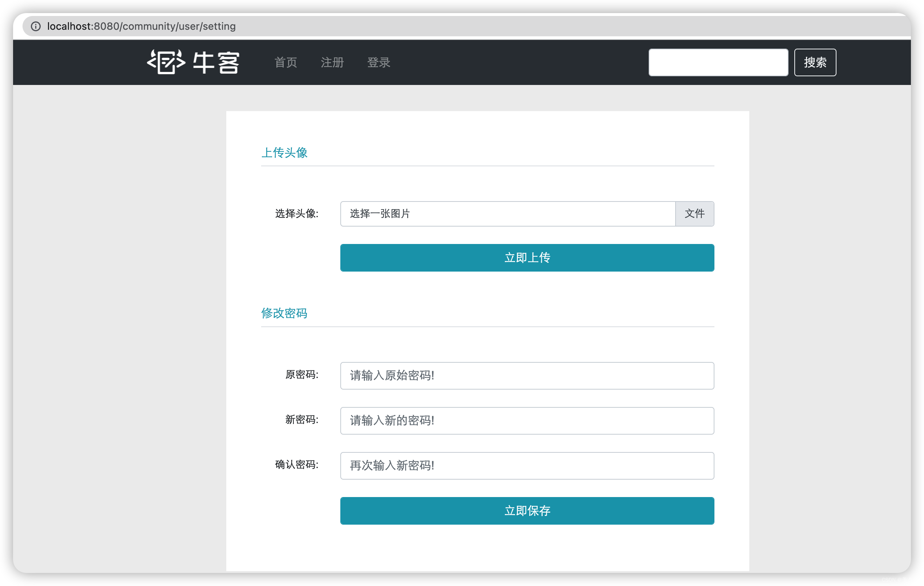This screenshot has width=924, height=586.
Task: Click the 原密码: label
Action: pyautogui.click(x=301, y=375)
